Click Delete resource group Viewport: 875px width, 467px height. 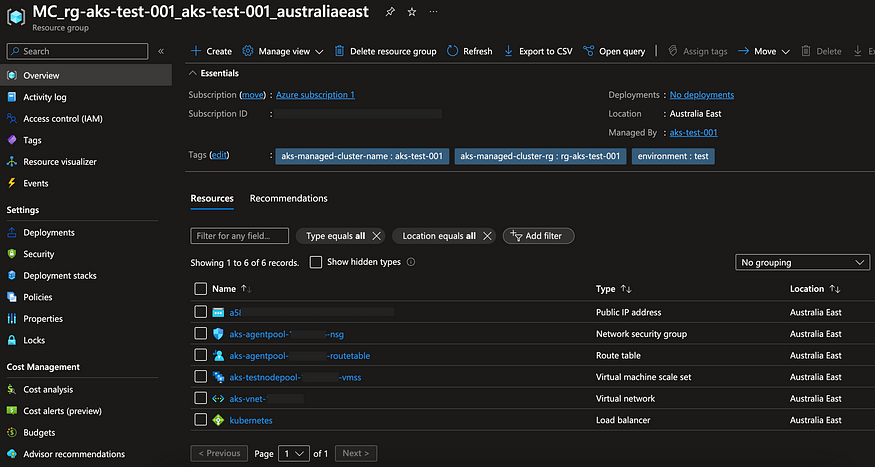(x=385, y=51)
